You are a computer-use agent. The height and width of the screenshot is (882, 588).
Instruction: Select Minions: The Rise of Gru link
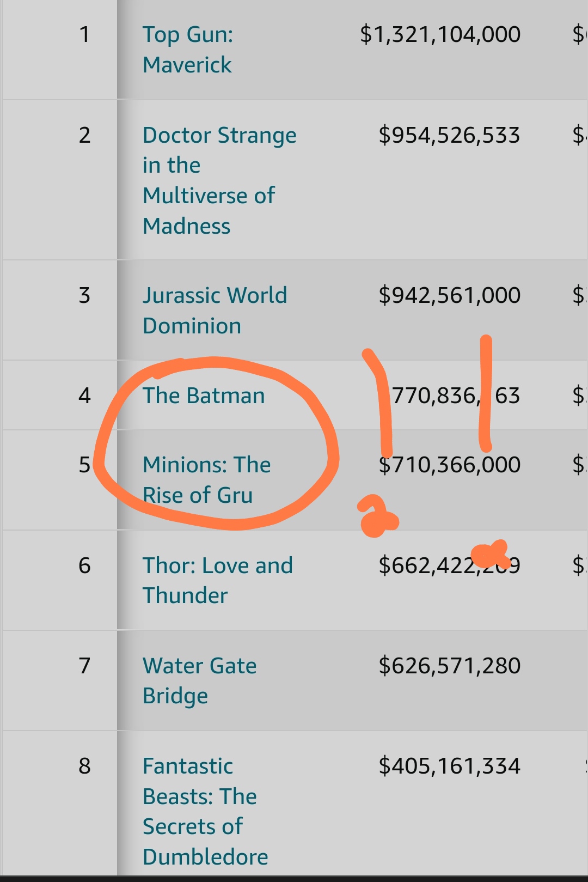[206, 480]
